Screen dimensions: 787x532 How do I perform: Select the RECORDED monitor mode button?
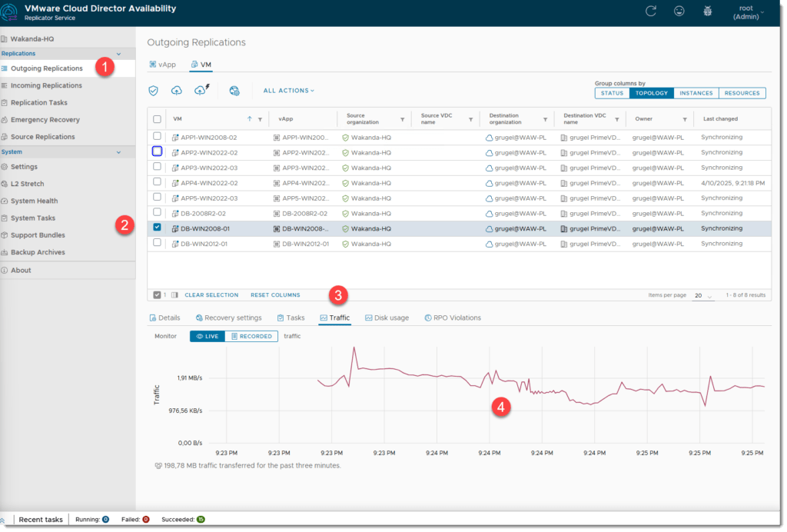[x=251, y=336]
